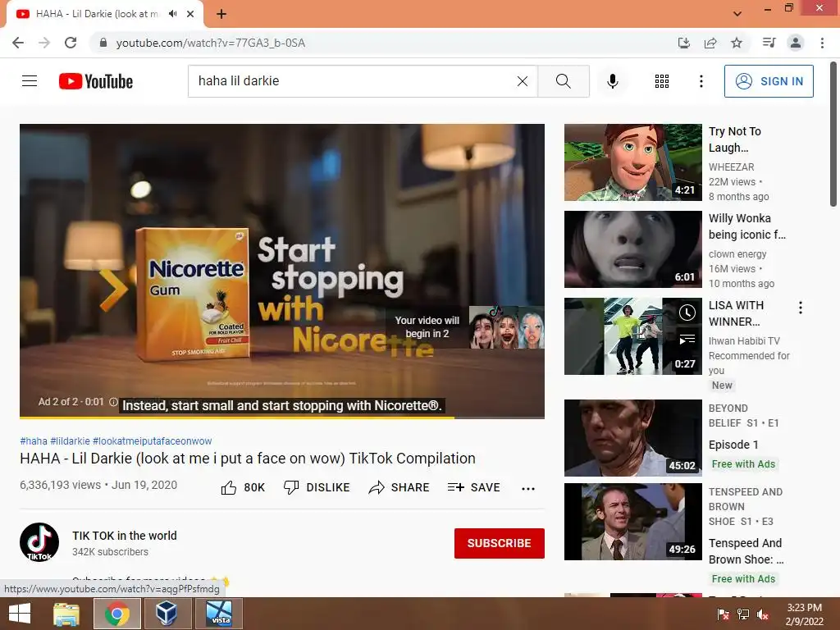Open File Explorer from taskbar
Screen dimensions: 840x630
tap(66, 614)
